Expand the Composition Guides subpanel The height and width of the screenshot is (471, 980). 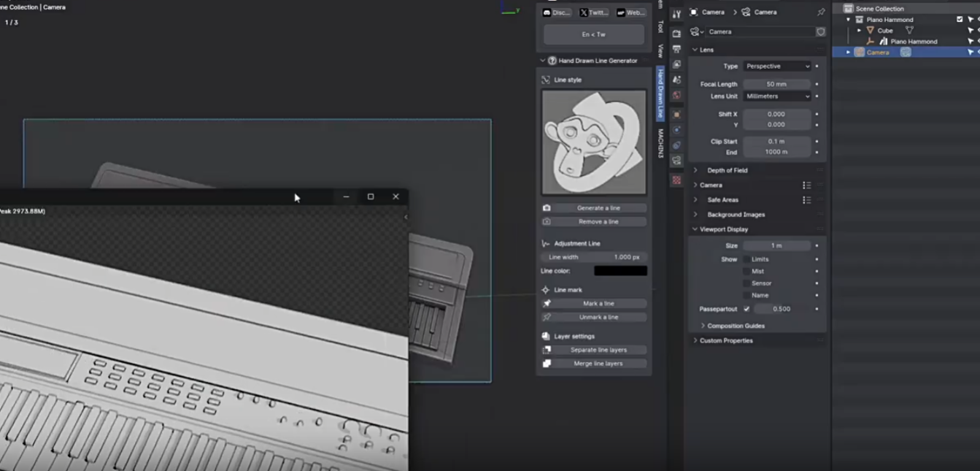703,326
